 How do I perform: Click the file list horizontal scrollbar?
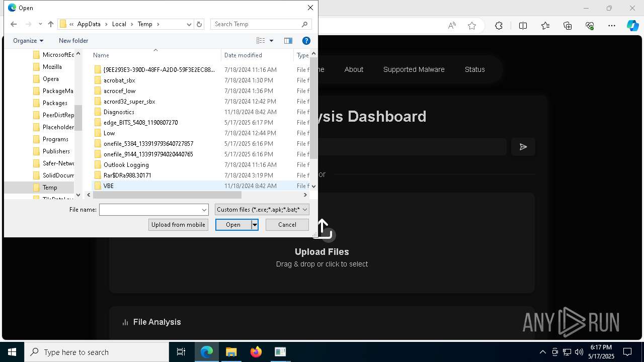[168, 195]
